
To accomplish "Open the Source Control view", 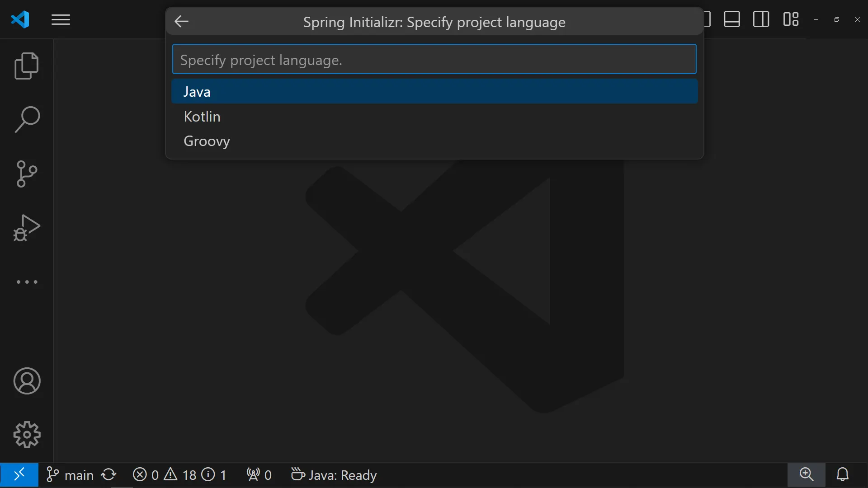I will pyautogui.click(x=27, y=174).
